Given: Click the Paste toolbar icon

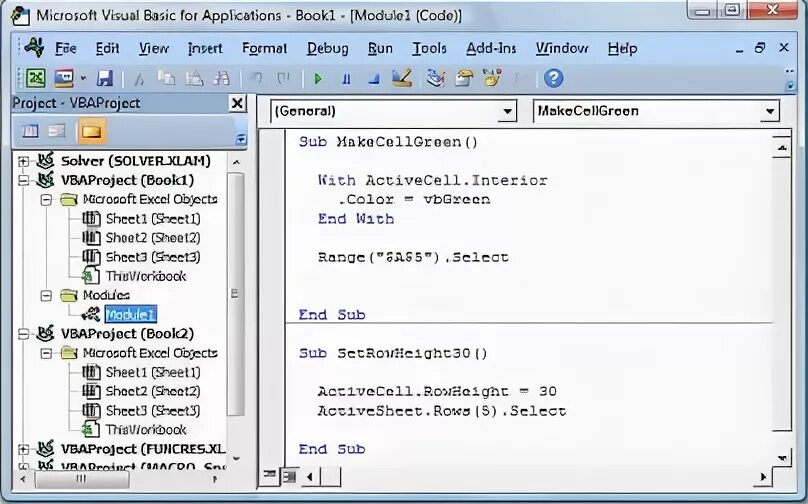Looking at the screenshot, I should tap(194, 78).
